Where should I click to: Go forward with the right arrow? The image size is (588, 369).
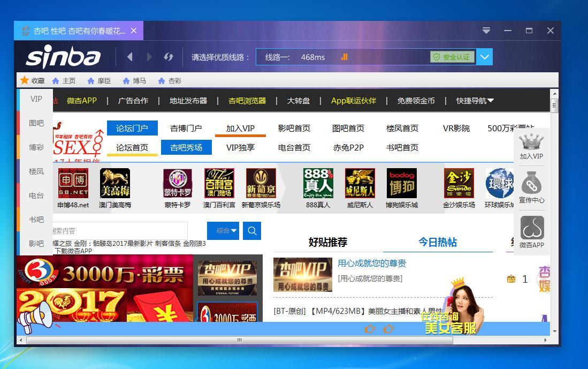click(x=149, y=57)
